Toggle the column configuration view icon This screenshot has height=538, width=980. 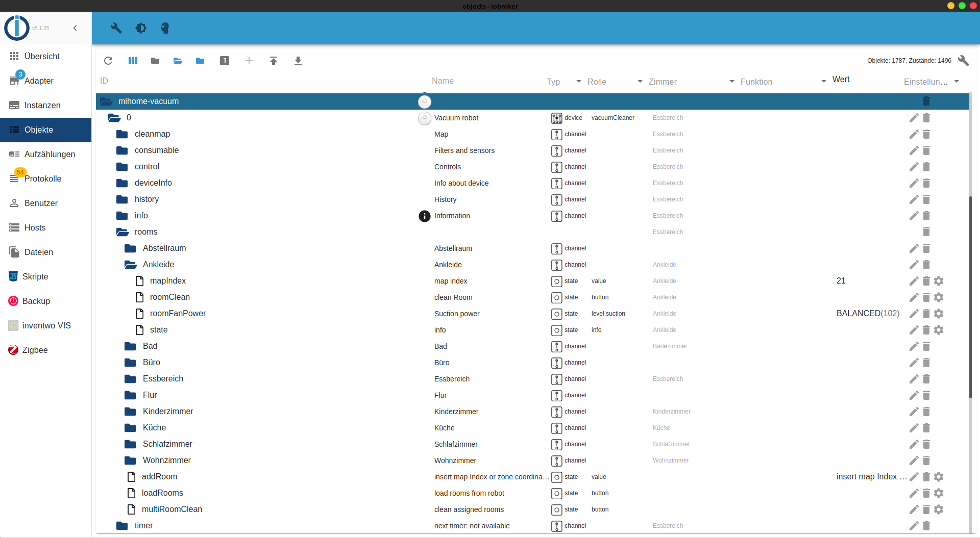(x=133, y=61)
